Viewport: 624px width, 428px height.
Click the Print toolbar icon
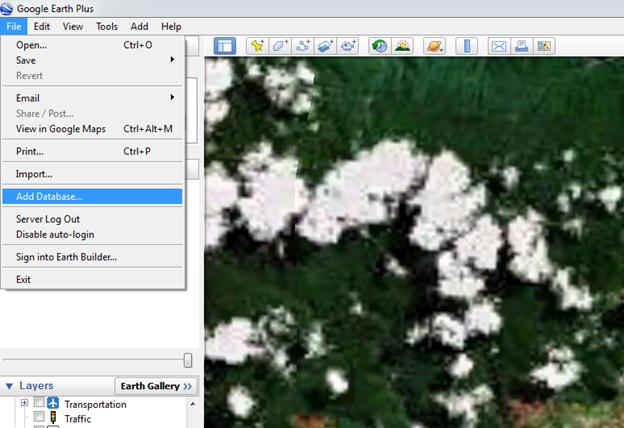521,46
